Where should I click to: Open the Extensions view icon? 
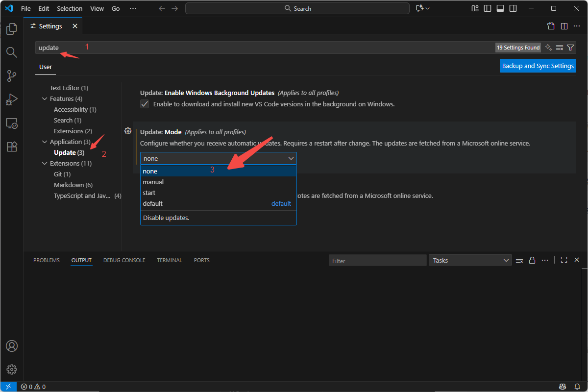(x=12, y=147)
